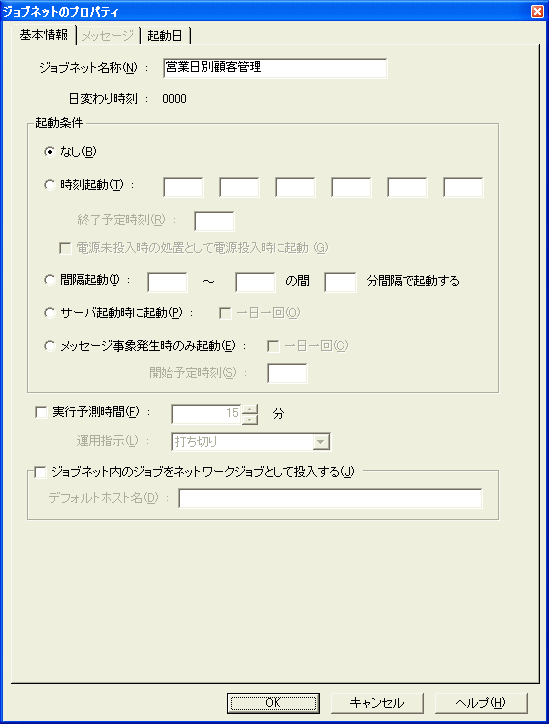
Task: Increase 実行予測時間 with spinner up arrow
Action: point(250,409)
